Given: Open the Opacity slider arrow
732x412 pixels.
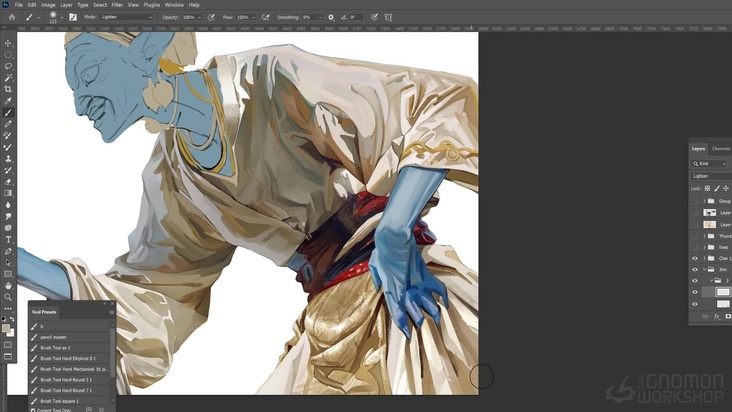Looking at the screenshot, I should (x=200, y=17).
